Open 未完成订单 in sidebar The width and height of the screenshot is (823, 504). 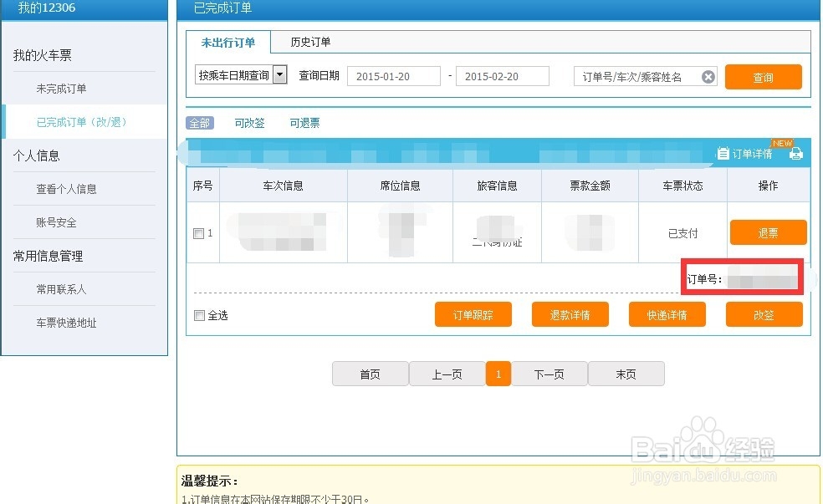[x=61, y=89]
